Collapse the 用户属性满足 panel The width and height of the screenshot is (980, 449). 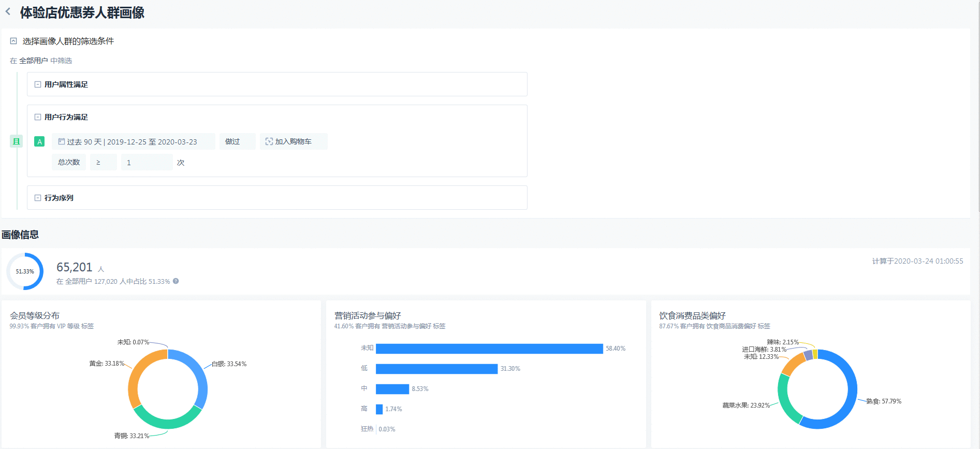pyautogui.click(x=38, y=84)
